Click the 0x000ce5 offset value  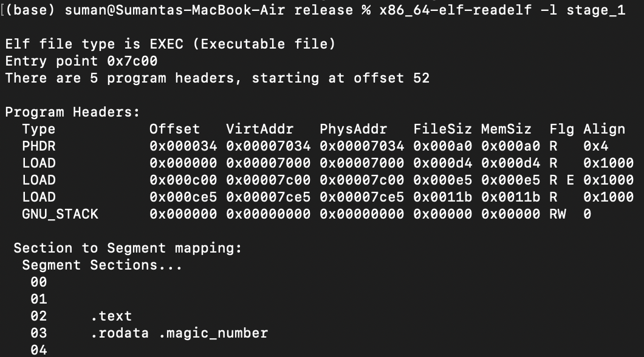coord(183,197)
